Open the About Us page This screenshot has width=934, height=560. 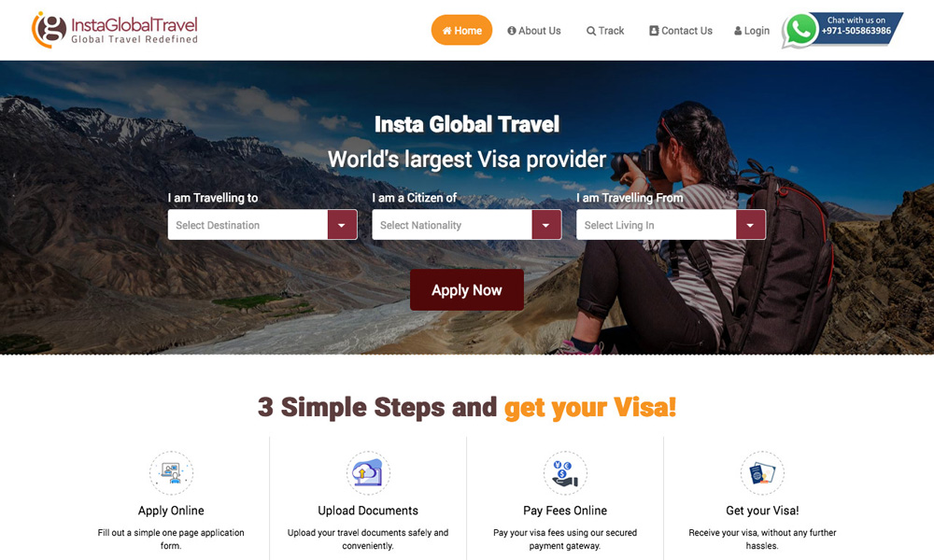tap(534, 31)
